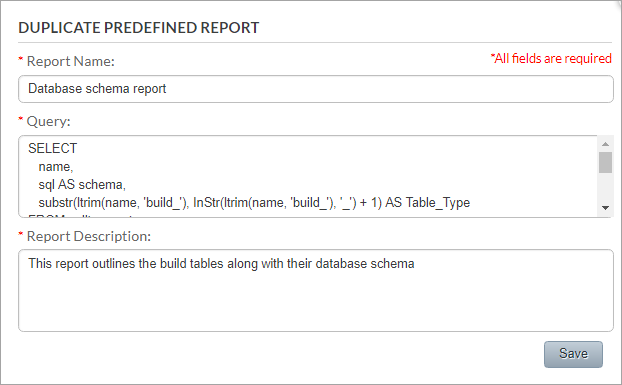This screenshot has width=622, height=385.
Task: Focus the Report Name input field
Action: pos(316,89)
